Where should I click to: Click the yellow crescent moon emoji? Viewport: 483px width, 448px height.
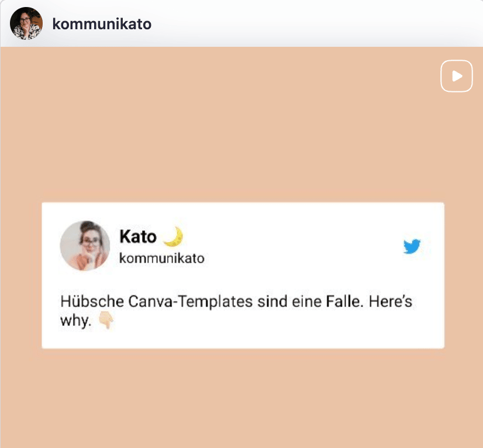click(174, 236)
